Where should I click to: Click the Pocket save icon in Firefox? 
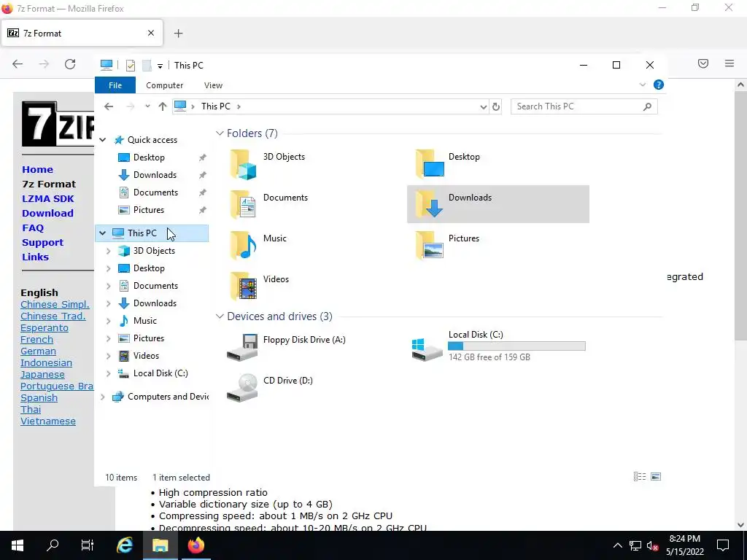tap(703, 63)
